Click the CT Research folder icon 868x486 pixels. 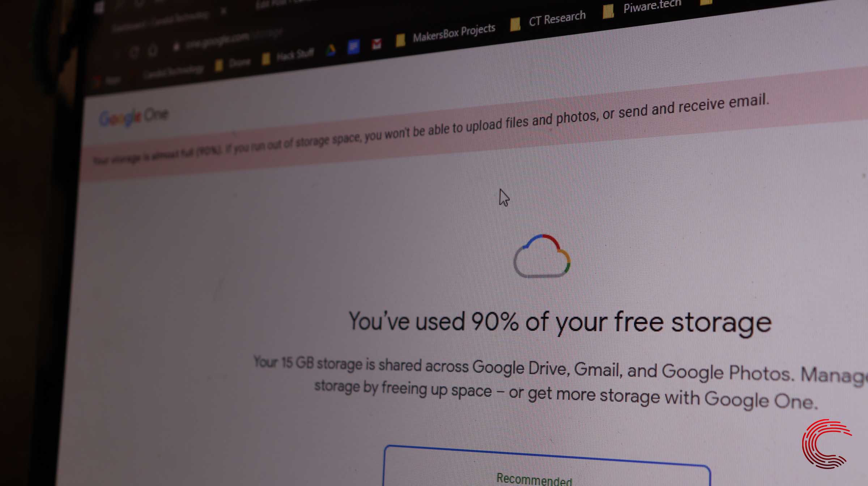(x=515, y=24)
